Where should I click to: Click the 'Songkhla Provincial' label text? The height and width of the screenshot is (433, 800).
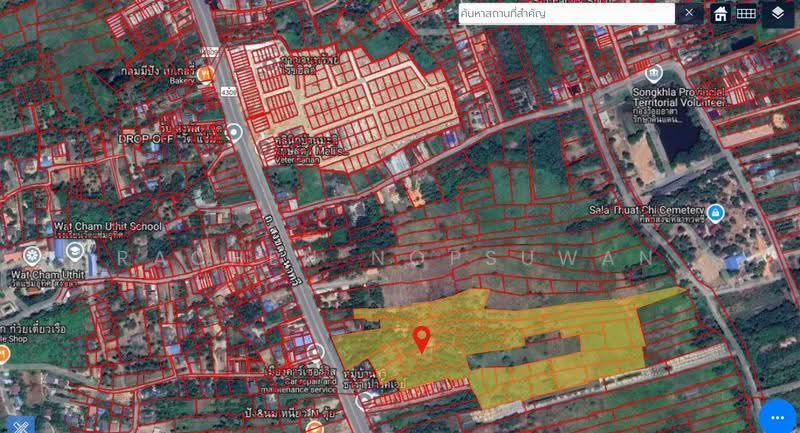point(678,92)
